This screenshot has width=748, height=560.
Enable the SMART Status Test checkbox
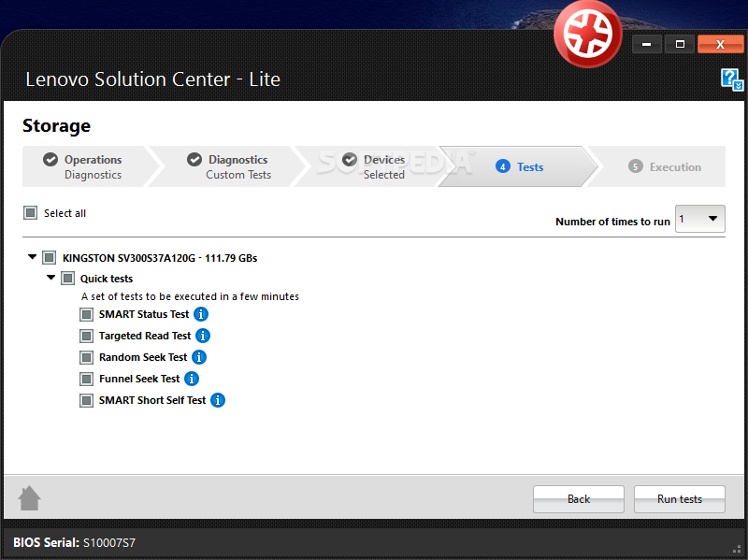(x=86, y=314)
